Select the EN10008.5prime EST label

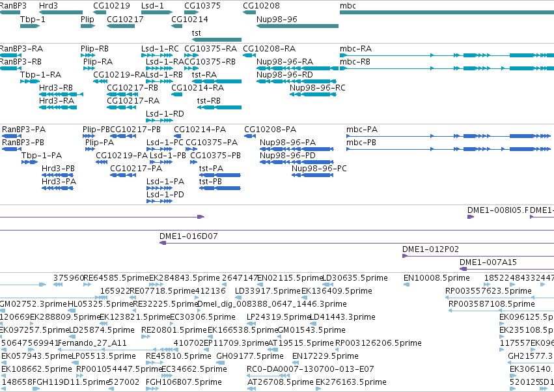436,278
